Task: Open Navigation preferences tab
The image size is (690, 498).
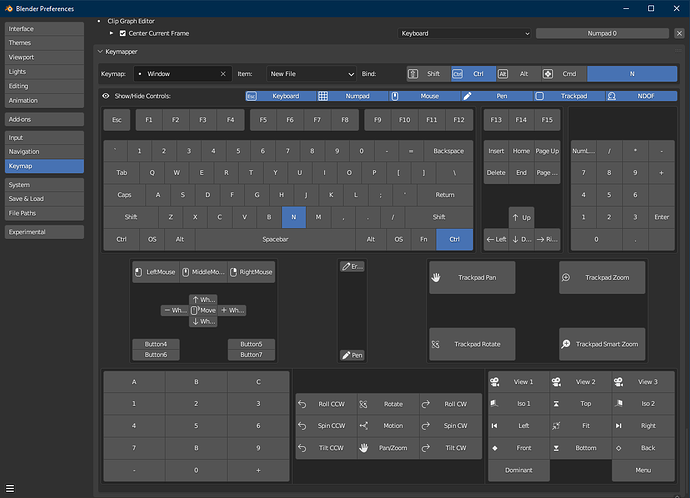Action: [x=44, y=151]
